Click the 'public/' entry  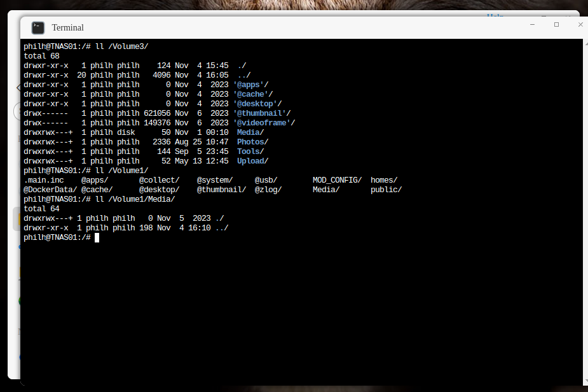[x=386, y=190]
